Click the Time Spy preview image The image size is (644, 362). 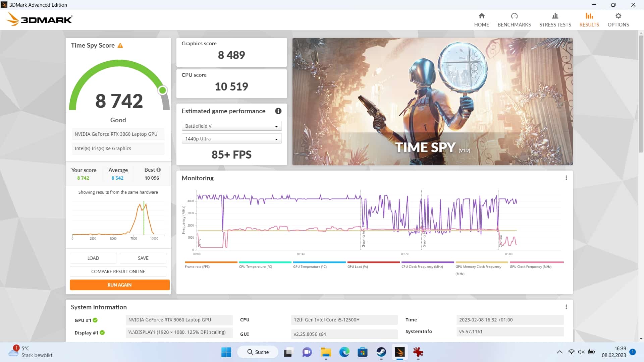click(432, 101)
